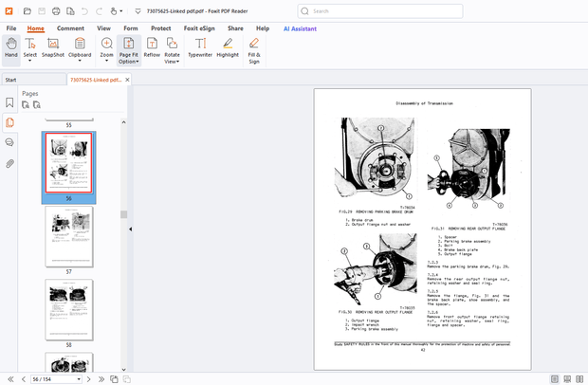The image size is (588, 385).
Task: Save the document using the disk icon
Action: [x=42, y=11]
